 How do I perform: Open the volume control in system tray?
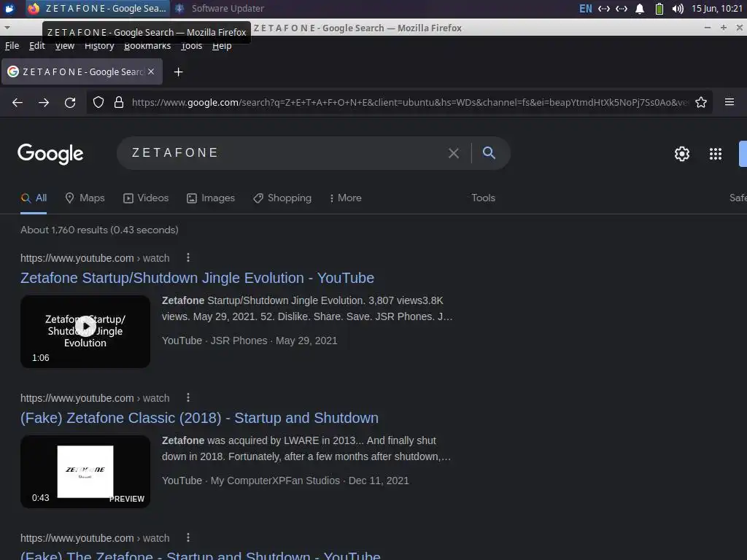coord(678,9)
